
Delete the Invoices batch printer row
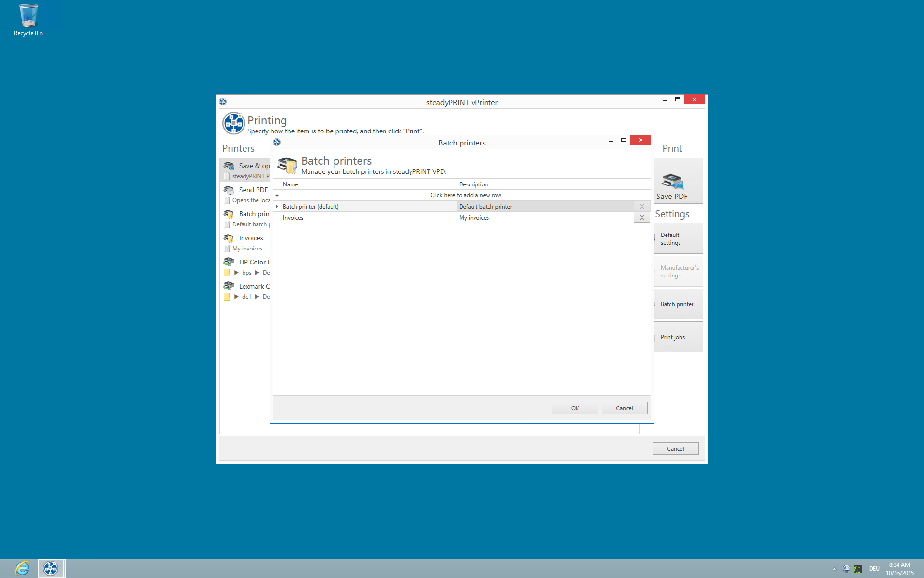pos(642,217)
